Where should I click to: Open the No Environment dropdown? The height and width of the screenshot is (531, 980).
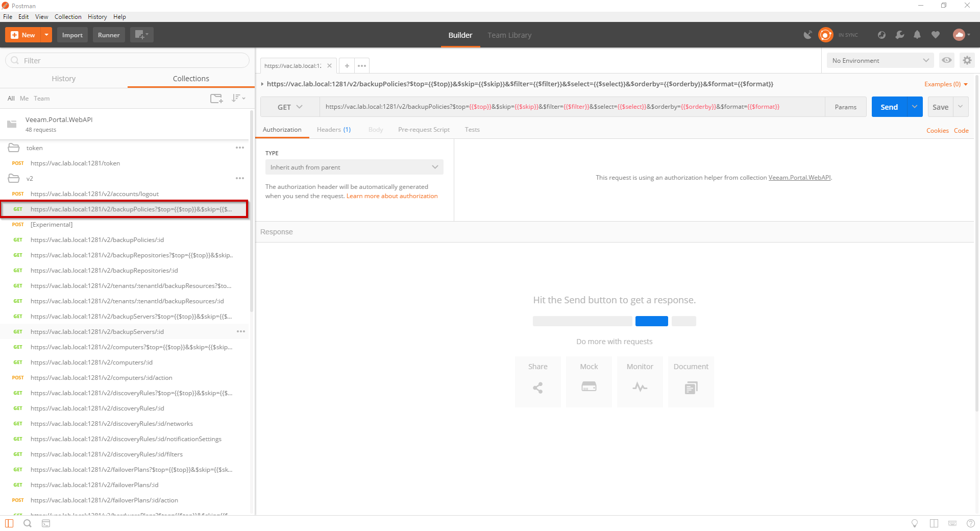(880, 60)
